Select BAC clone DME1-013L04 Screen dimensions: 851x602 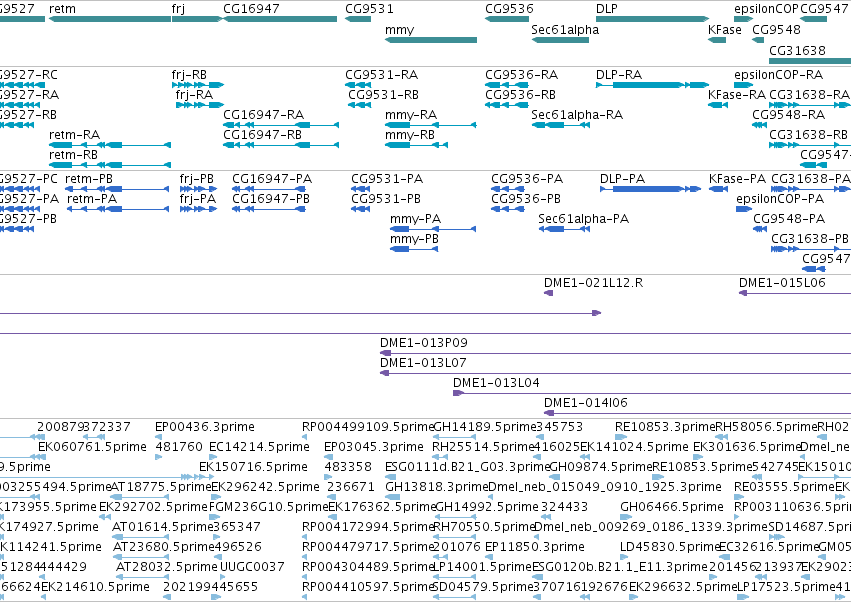click(x=652, y=394)
